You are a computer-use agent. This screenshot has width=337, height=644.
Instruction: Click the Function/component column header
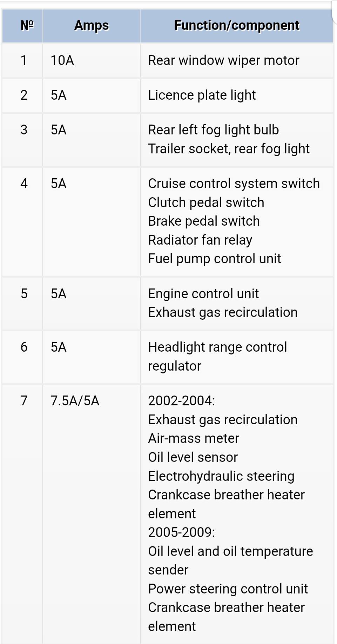click(x=237, y=26)
